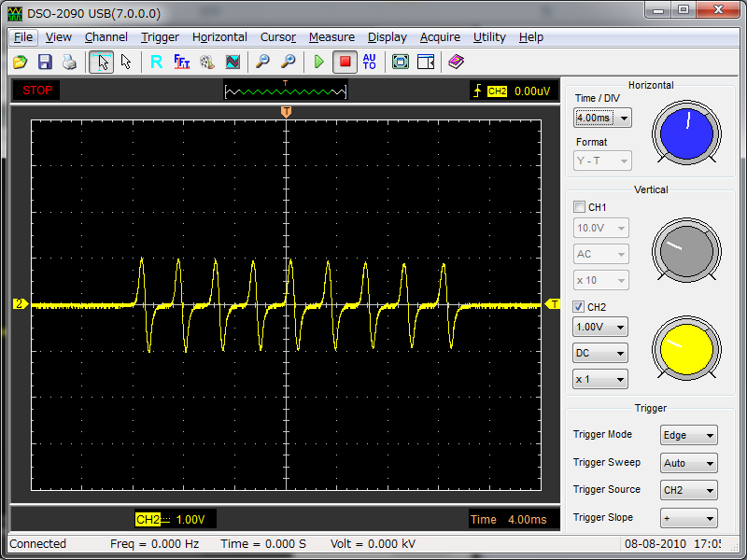Save waveform using the floppy disk icon
The width and height of the screenshot is (747, 560).
click(45, 62)
